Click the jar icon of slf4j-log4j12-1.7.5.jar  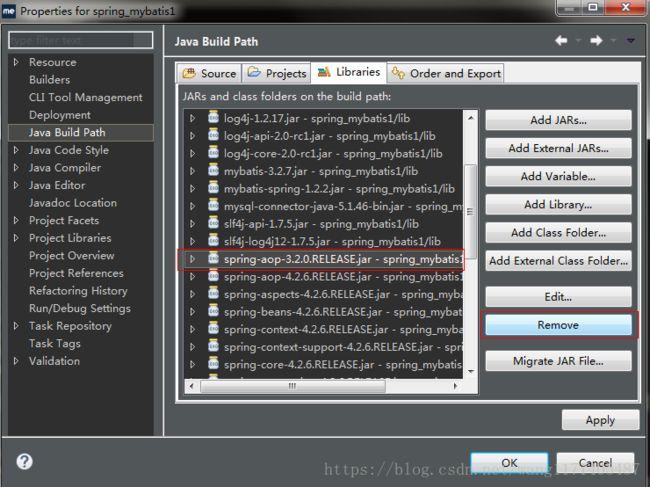pos(213,240)
